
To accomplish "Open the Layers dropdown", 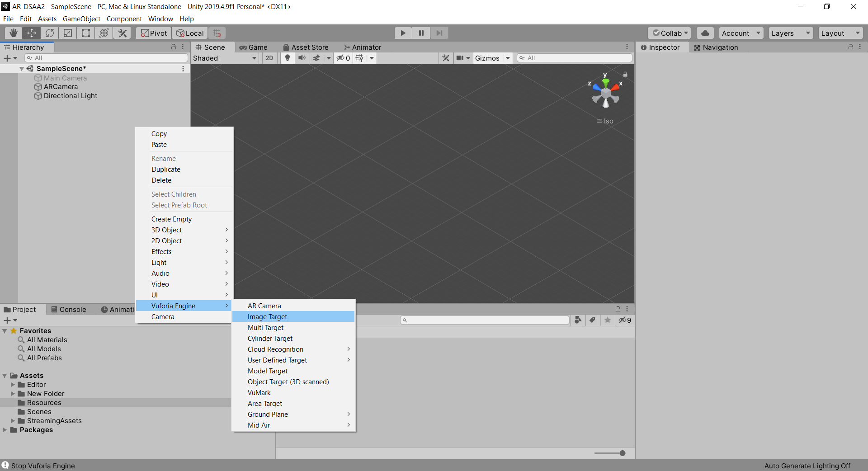I will click(790, 33).
